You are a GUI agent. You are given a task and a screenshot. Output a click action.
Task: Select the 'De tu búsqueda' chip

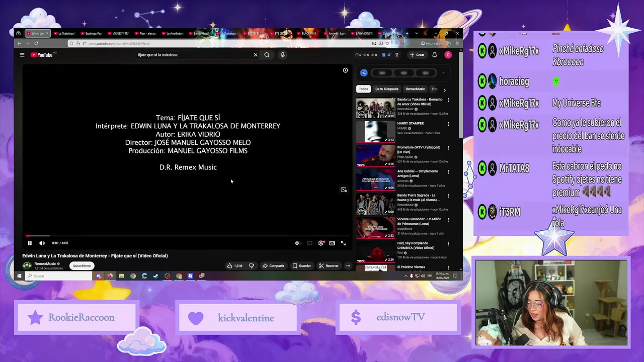386,89
